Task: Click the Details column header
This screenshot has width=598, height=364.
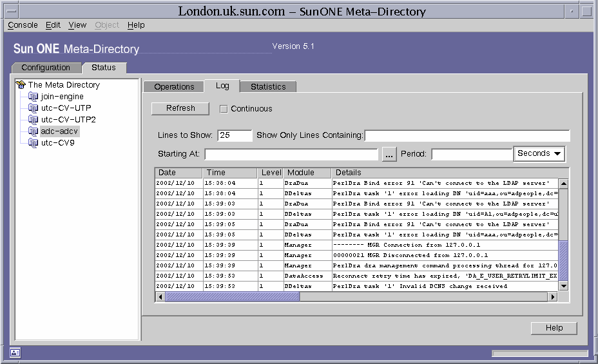Action: (x=450, y=173)
